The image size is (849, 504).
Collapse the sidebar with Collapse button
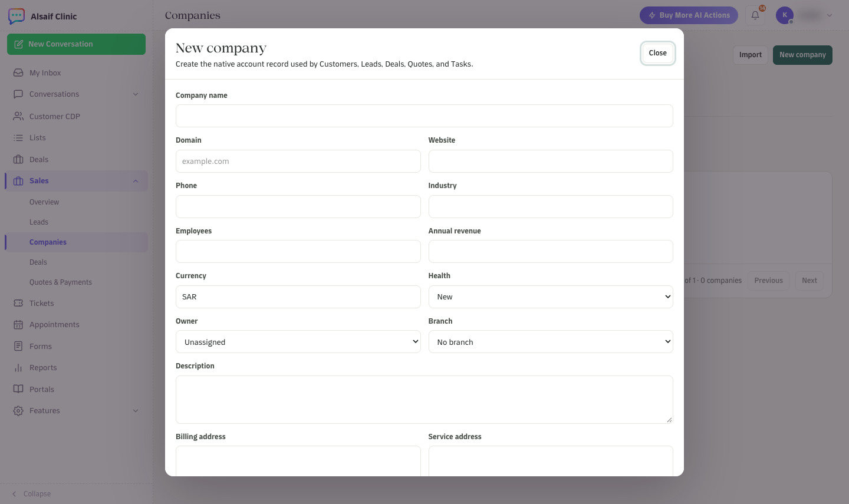pyautogui.click(x=32, y=494)
